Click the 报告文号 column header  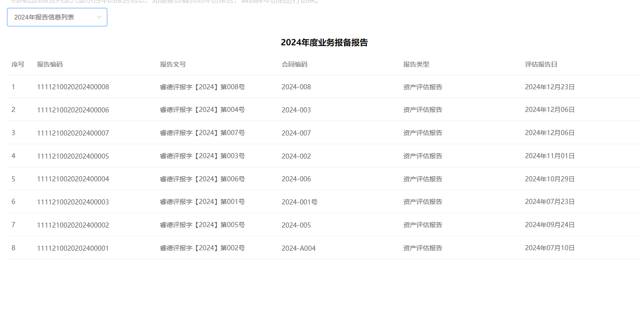(x=173, y=64)
